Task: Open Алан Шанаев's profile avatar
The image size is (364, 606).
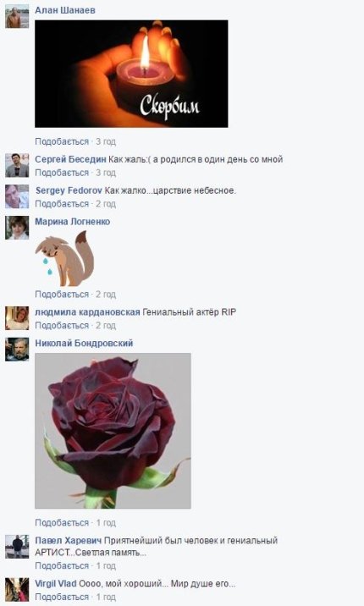Action: [17, 16]
